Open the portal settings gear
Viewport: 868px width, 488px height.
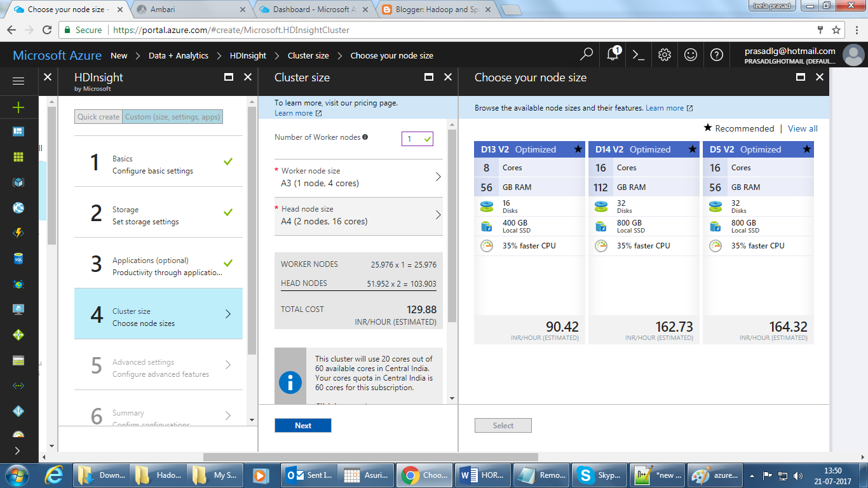click(x=664, y=55)
